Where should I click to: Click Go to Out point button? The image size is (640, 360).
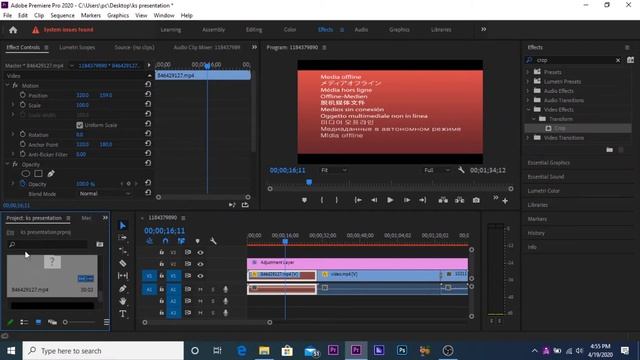pos(423,200)
